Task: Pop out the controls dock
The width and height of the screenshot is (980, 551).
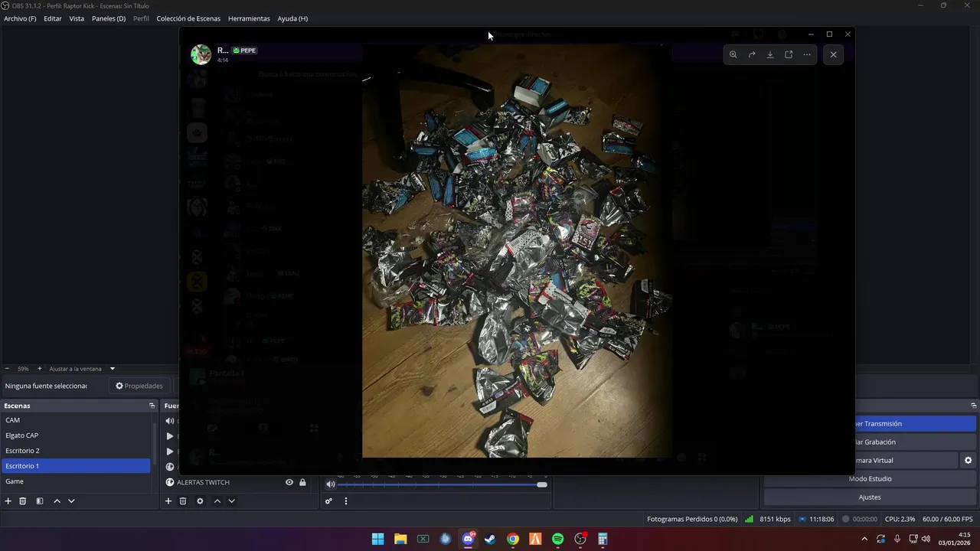Action: pyautogui.click(x=973, y=406)
